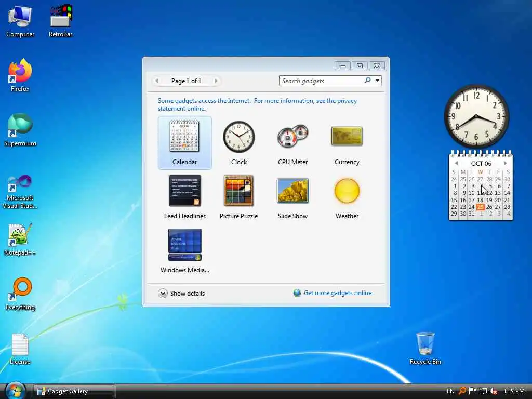Screen dimensions: 532x399
Task: Click day 28 in the row containing 22
Action: [507, 207]
